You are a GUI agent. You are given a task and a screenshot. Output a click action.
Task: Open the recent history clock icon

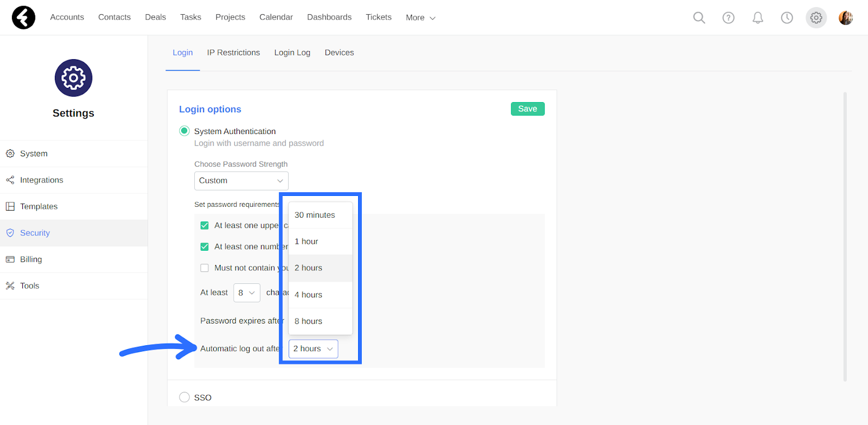(x=787, y=18)
